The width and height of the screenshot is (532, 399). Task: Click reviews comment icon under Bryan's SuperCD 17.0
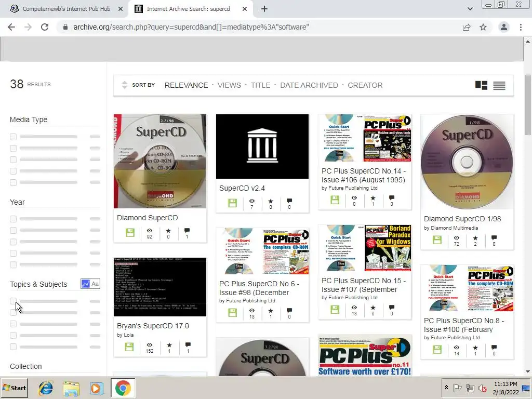pos(188,345)
